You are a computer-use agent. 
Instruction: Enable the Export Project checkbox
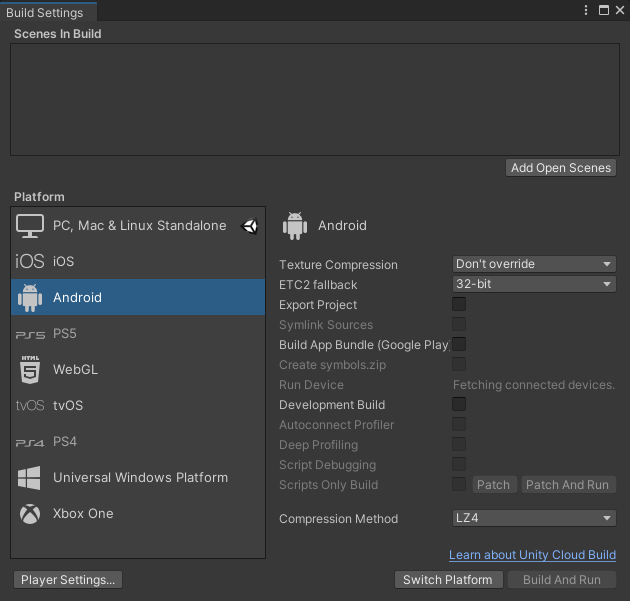[x=459, y=304]
